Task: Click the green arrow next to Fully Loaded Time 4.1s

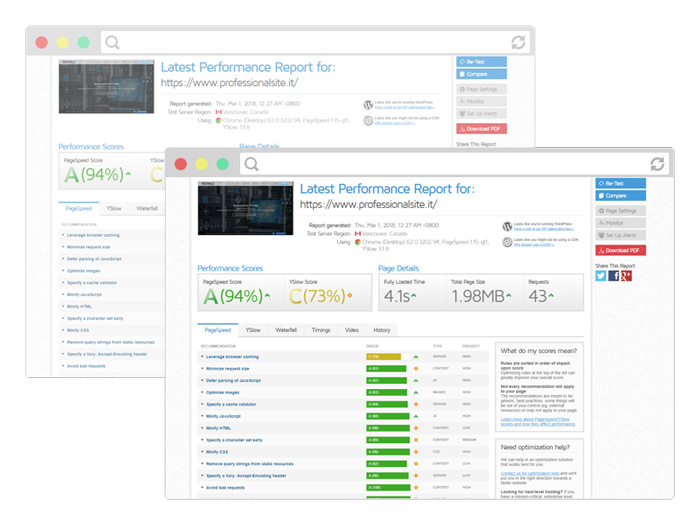Action: (413, 295)
